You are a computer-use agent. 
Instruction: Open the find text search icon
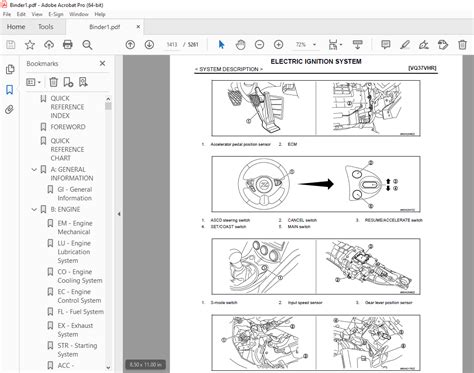[x=87, y=45]
